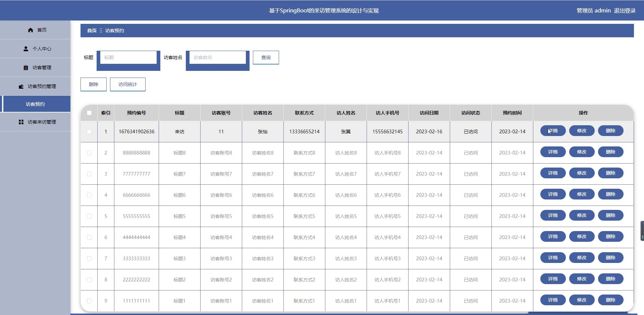Click phone number 13336655214 cell
644x315 pixels.
click(304, 132)
